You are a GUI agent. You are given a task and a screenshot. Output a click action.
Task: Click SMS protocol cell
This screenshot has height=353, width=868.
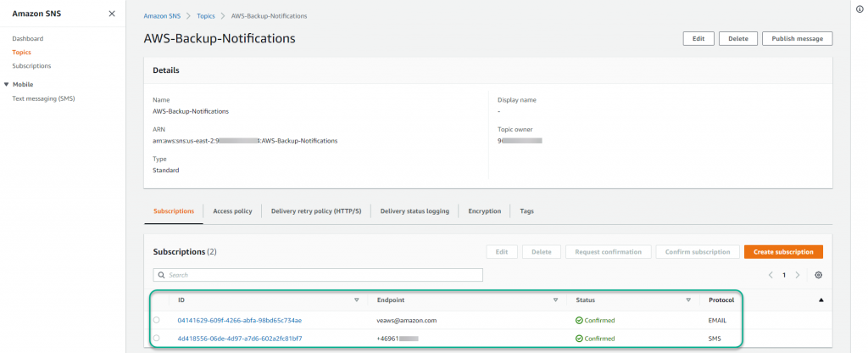(715, 338)
